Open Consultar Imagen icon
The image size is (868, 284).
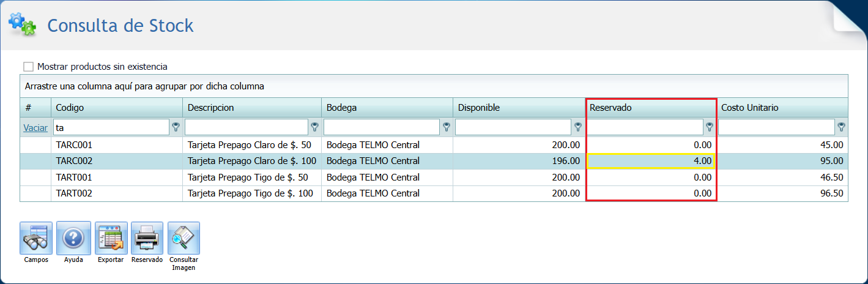point(184,237)
